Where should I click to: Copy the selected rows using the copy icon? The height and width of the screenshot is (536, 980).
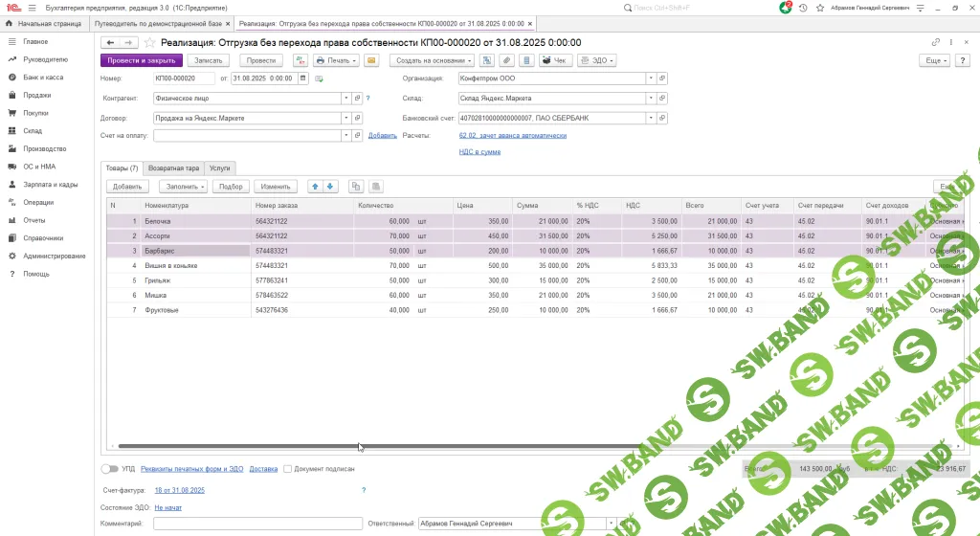356,187
